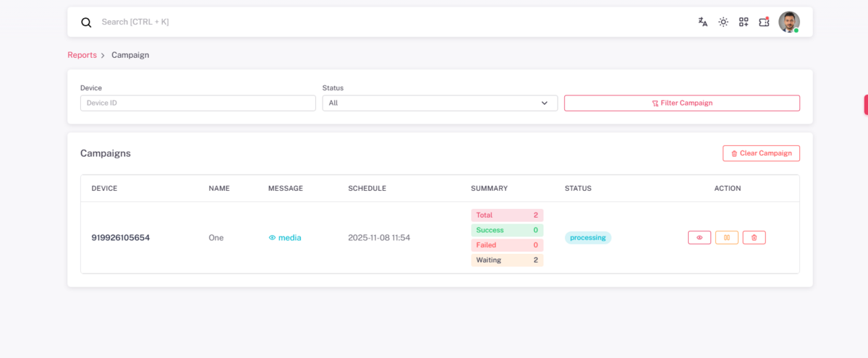This screenshot has height=358, width=868.
Task: Preview the media message link
Action: [x=285, y=237]
